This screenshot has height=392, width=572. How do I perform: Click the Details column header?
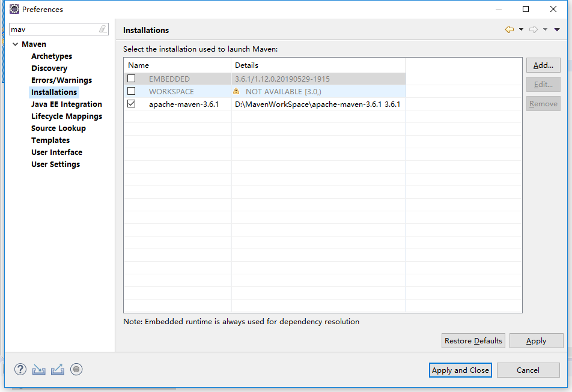click(318, 65)
